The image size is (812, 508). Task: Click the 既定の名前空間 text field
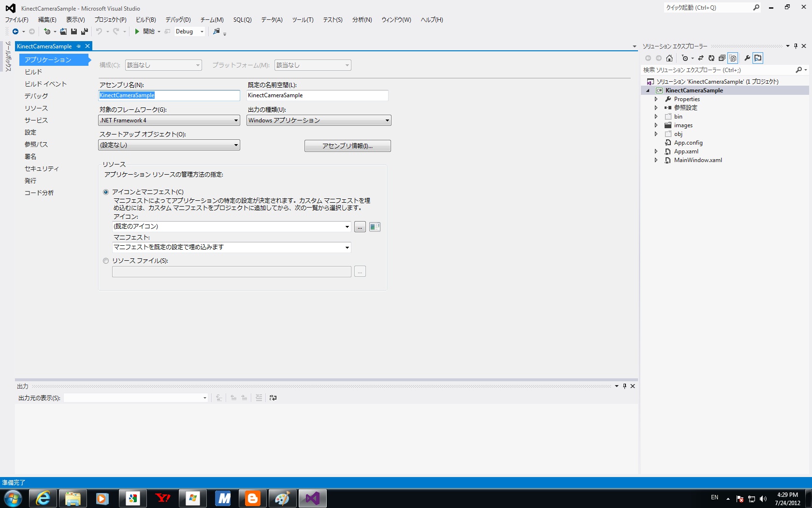[x=317, y=95]
